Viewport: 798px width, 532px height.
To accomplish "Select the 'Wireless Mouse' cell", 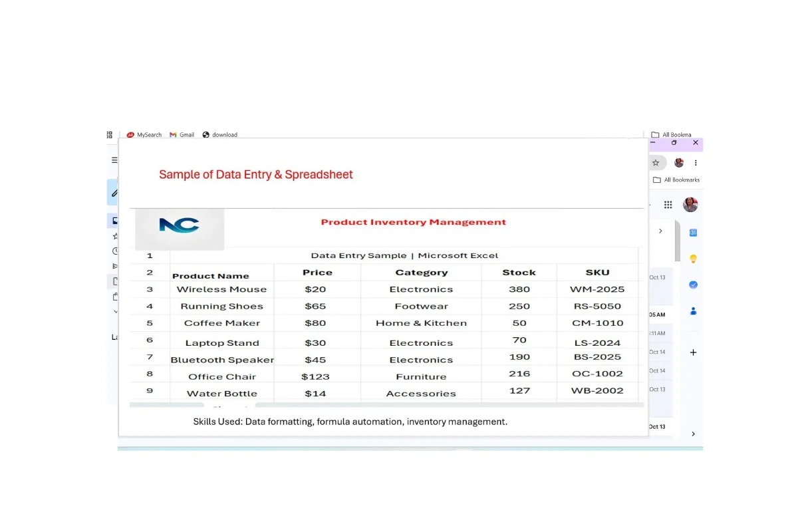I will coord(222,289).
